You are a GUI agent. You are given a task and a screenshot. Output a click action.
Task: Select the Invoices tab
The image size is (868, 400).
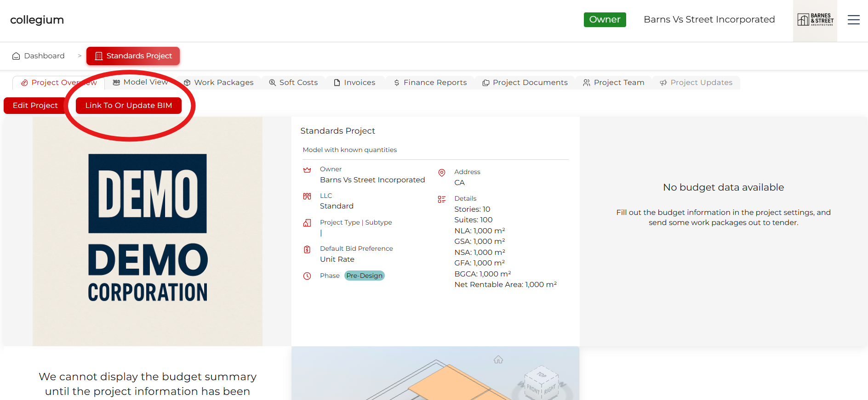(x=354, y=83)
